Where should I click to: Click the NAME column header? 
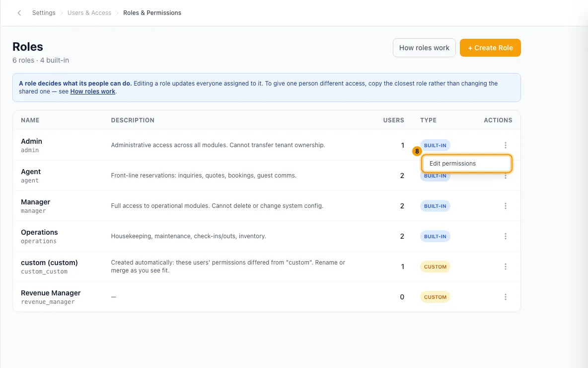click(x=30, y=120)
